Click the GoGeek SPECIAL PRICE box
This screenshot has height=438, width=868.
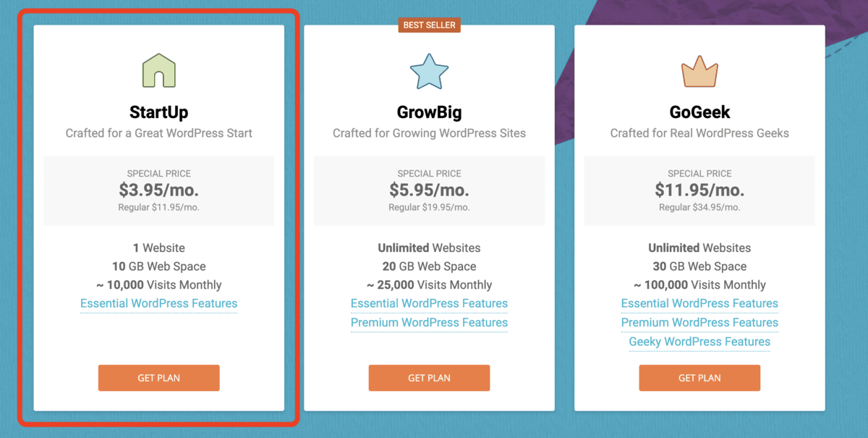point(699,190)
